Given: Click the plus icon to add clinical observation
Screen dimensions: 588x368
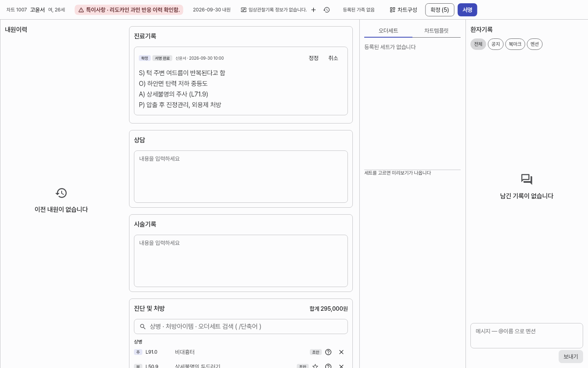Looking at the screenshot, I should (314, 10).
